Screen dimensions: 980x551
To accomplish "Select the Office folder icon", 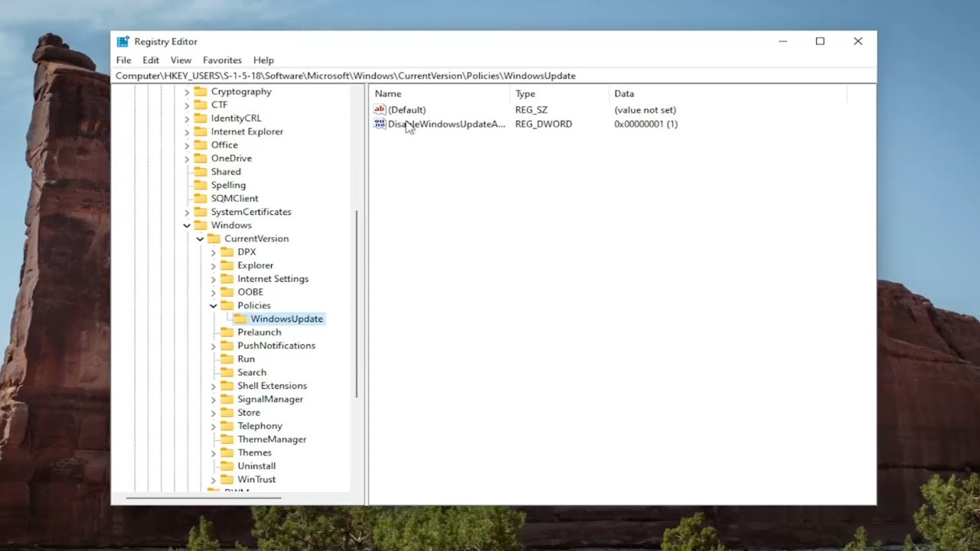I will (x=201, y=145).
